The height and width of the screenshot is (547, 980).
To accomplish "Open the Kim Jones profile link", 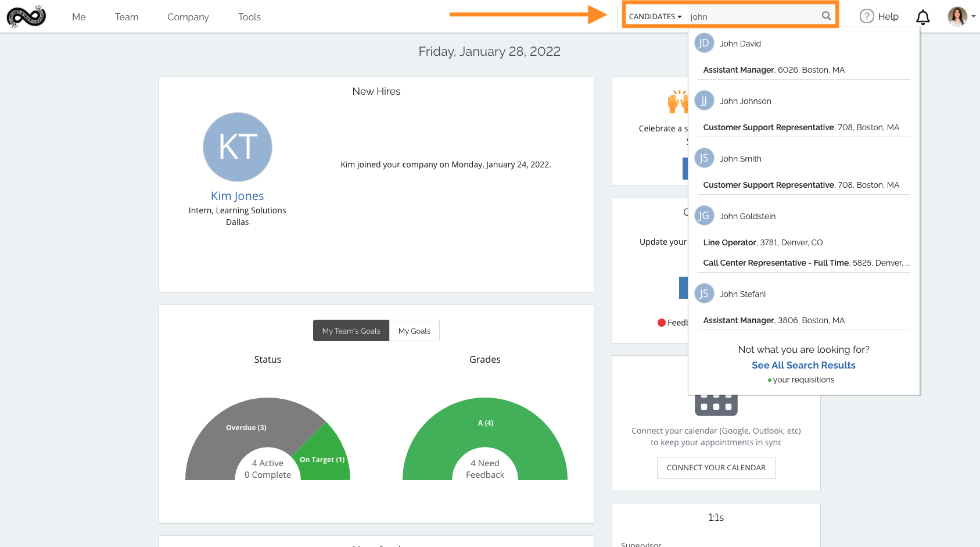I will [237, 196].
